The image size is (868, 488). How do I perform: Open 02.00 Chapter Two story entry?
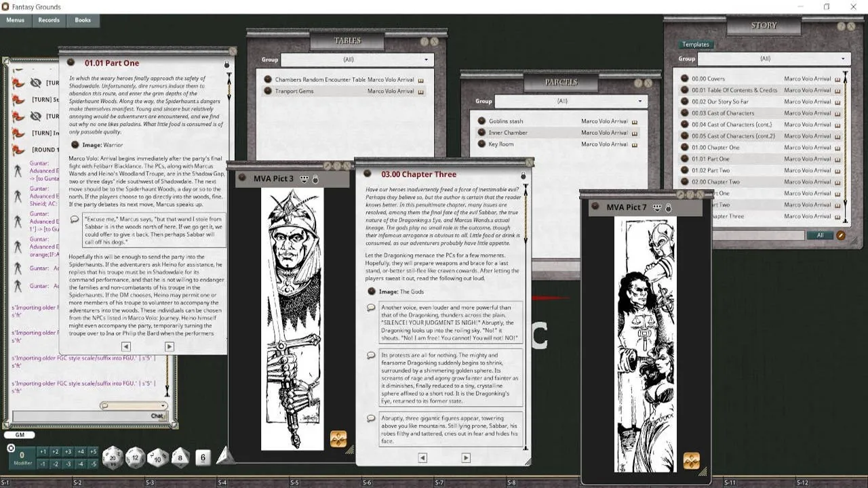coord(761,182)
